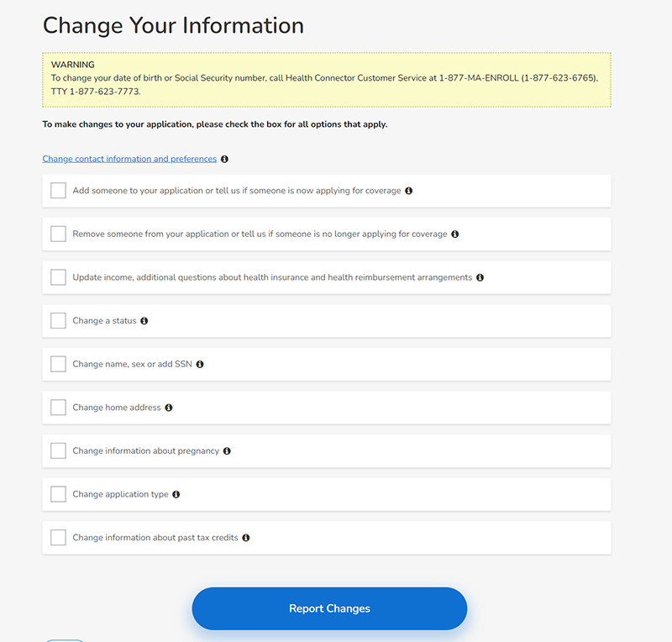672x642 pixels.
Task: Open Change contact information and preferences link
Action: pyautogui.click(x=129, y=159)
